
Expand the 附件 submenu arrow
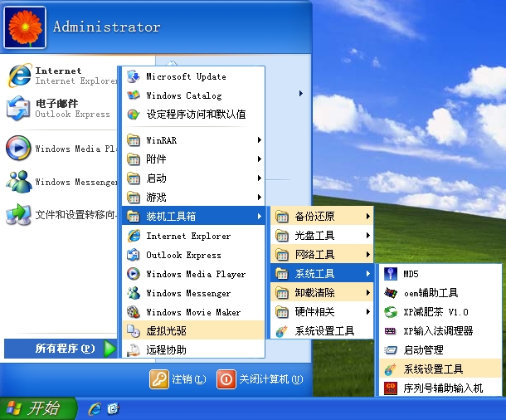[x=260, y=159]
